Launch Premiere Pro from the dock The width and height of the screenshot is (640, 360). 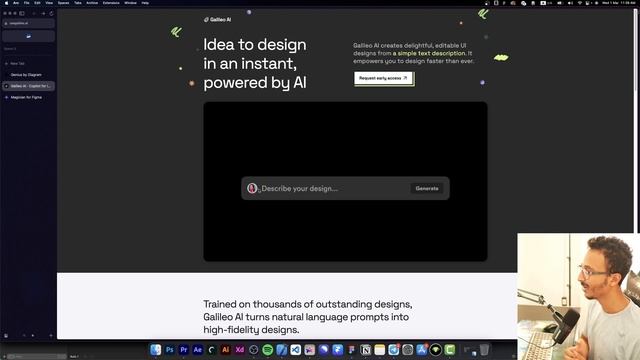[x=184, y=350]
